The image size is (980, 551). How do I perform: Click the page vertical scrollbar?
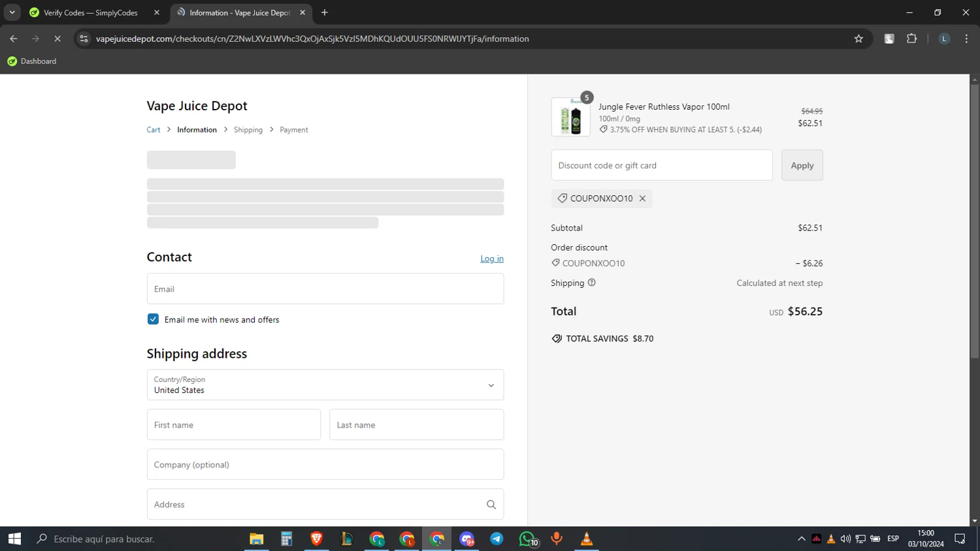975,222
